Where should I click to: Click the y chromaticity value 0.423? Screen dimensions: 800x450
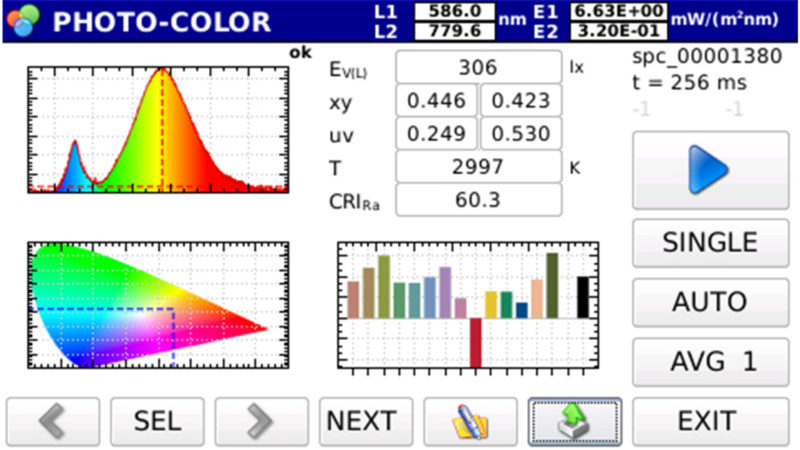[521, 101]
